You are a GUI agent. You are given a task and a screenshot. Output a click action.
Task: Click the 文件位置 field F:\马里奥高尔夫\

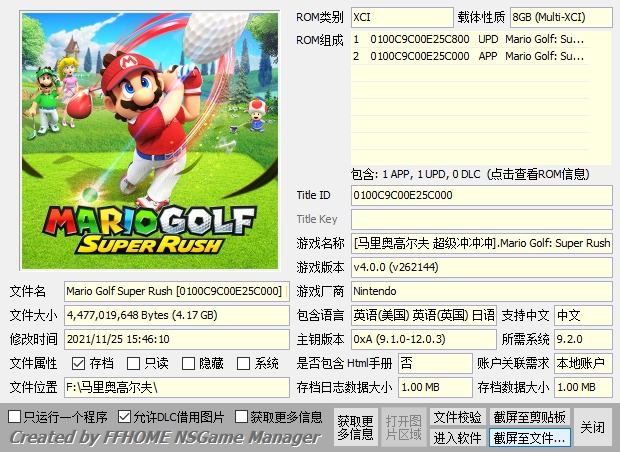coord(177,388)
